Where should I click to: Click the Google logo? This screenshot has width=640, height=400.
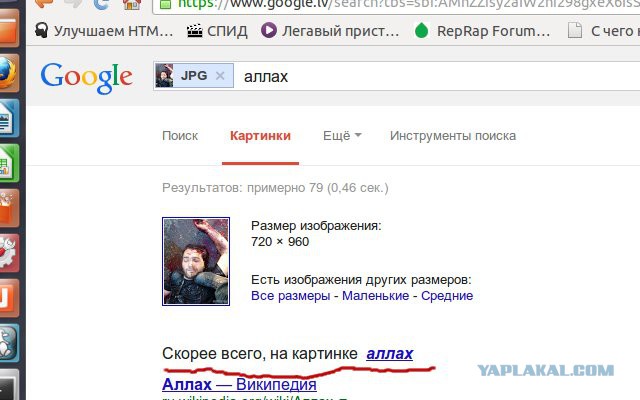(x=87, y=78)
